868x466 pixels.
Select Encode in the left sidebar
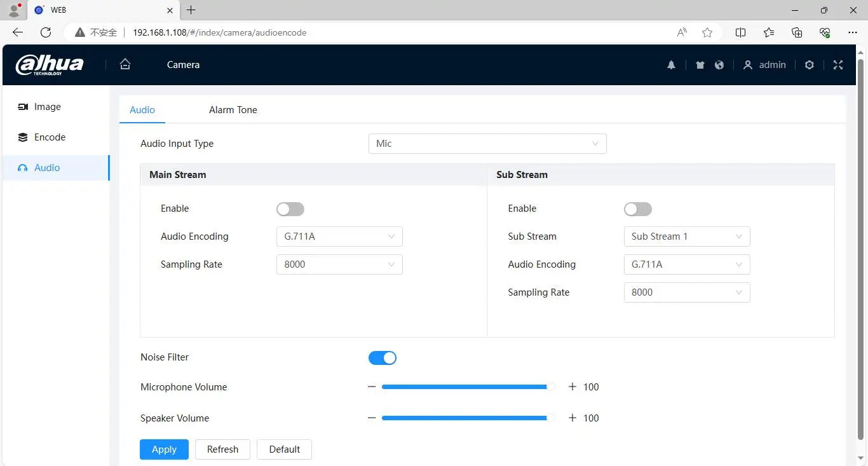coord(50,137)
